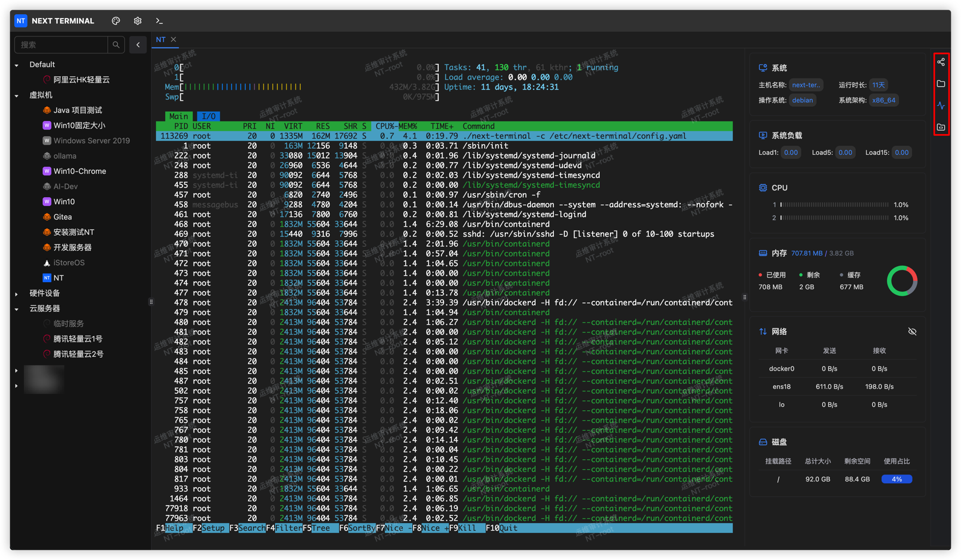Viewport: 961px width, 560px height.
Task: Click the memory usage donut chart
Action: click(902, 281)
